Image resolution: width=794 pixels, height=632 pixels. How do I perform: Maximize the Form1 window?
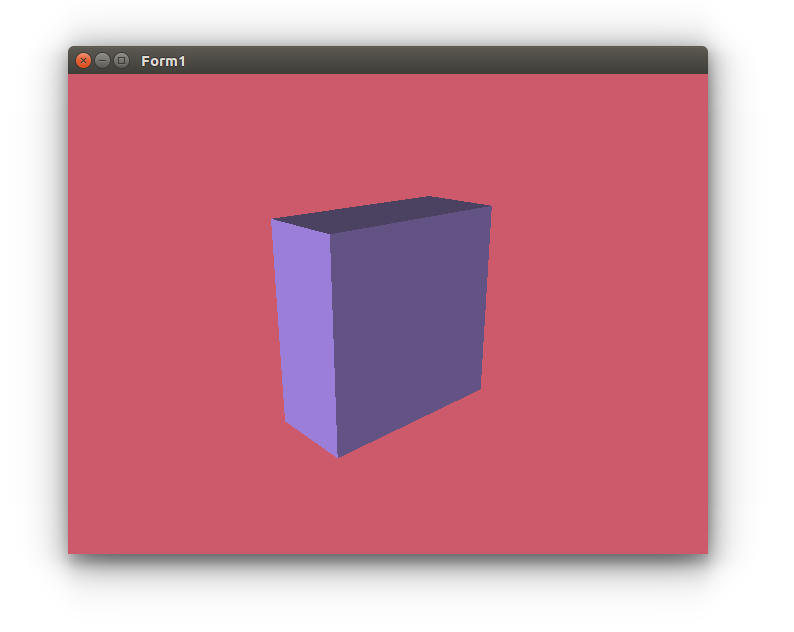[122, 61]
